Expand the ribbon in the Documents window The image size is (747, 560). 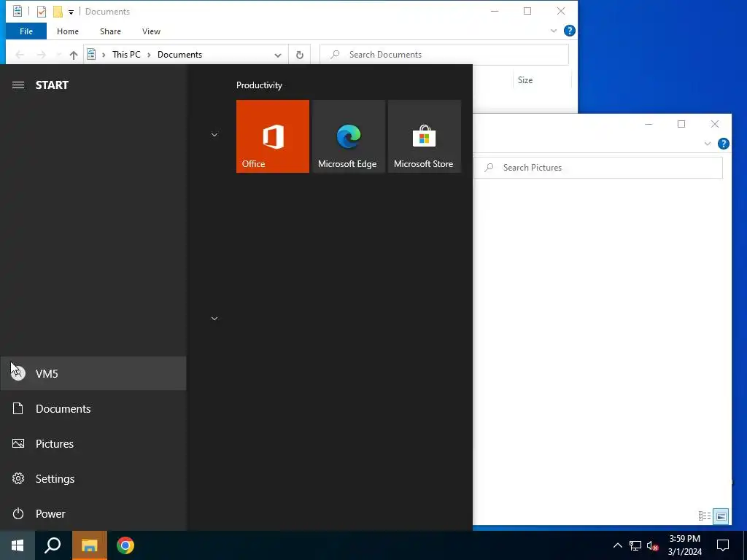(554, 31)
